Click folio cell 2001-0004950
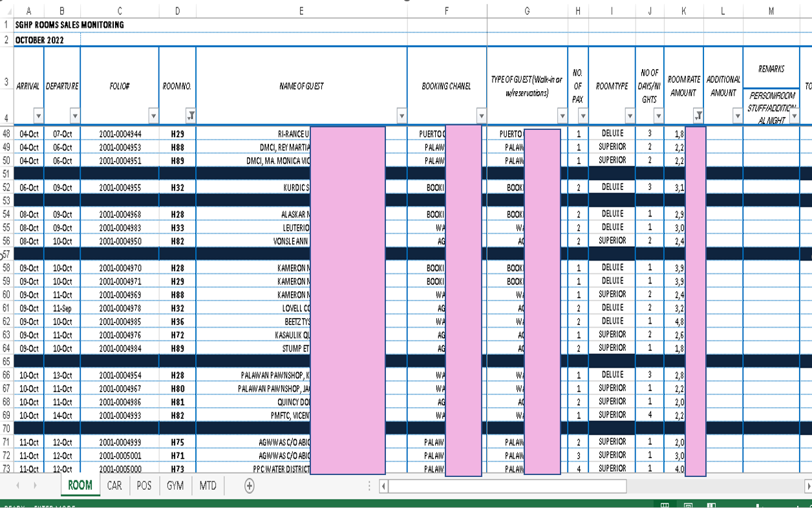The image size is (812, 508). 120,242
